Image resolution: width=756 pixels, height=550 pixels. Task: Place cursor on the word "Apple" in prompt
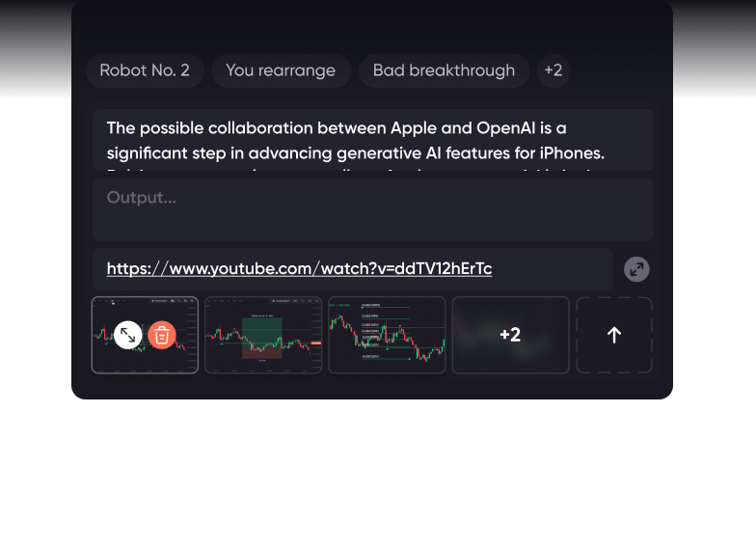point(415,128)
